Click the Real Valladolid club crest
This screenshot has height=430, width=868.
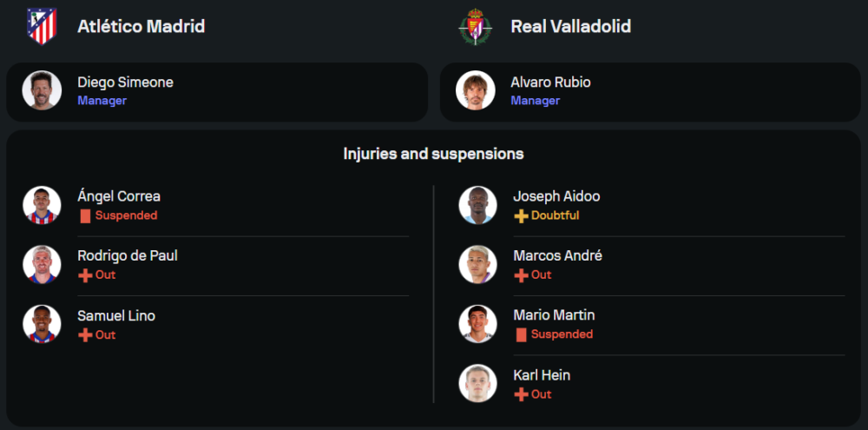[x=476, y=26]
